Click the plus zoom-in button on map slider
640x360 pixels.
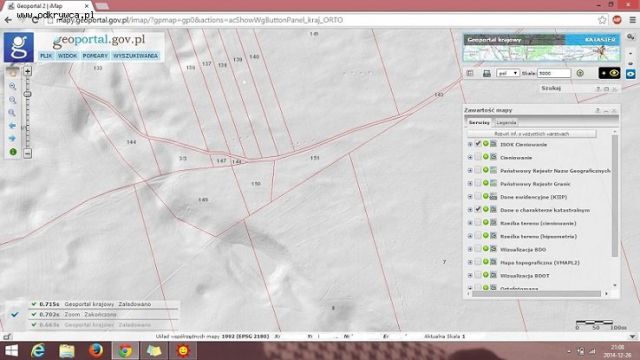(x=27, y=72)
